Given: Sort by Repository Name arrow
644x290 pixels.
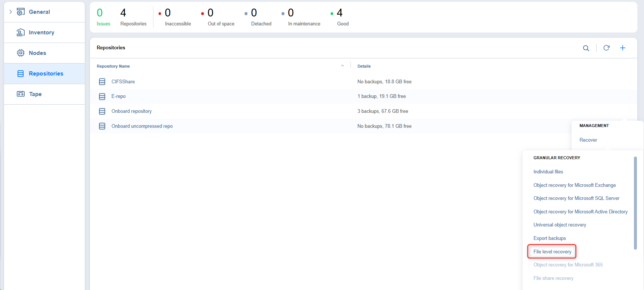Looking at the screenshot, I should [342, 66].
